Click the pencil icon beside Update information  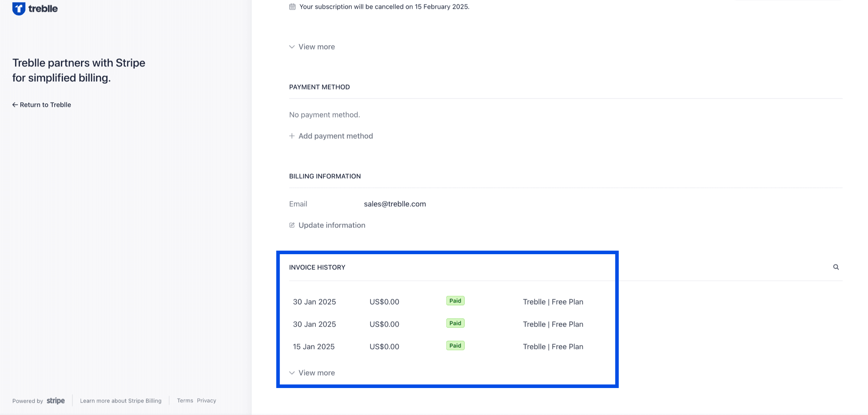(x=292, y=225)
